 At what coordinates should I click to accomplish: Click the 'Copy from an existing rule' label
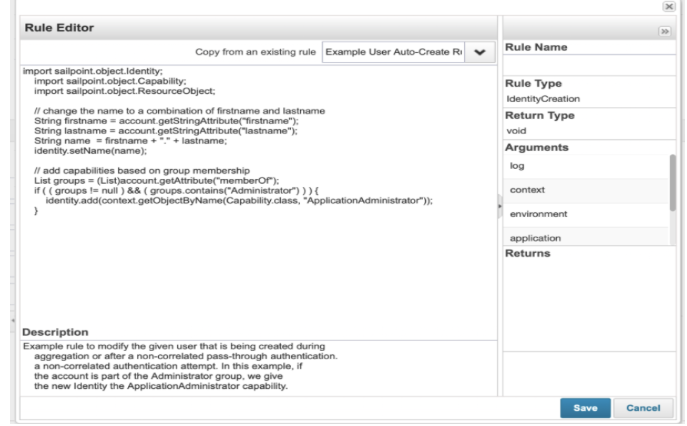255,52
